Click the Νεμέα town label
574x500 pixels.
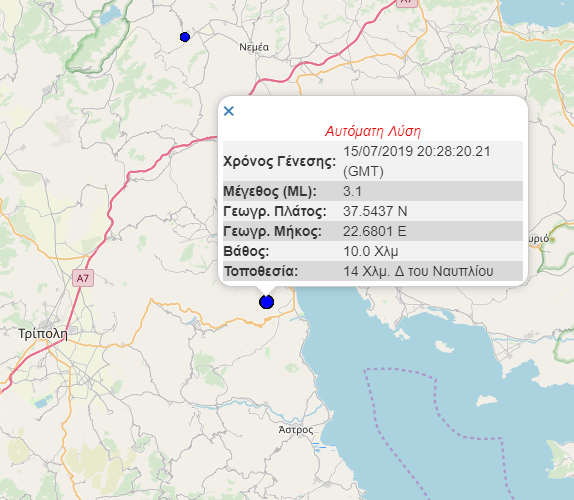pos(254,47)
